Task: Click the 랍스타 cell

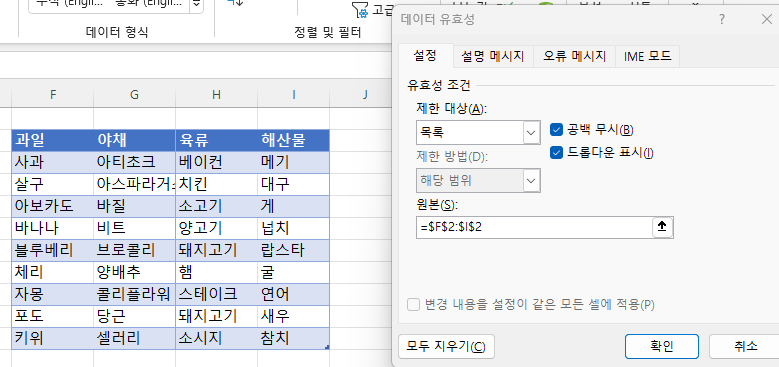Action: 294,250
